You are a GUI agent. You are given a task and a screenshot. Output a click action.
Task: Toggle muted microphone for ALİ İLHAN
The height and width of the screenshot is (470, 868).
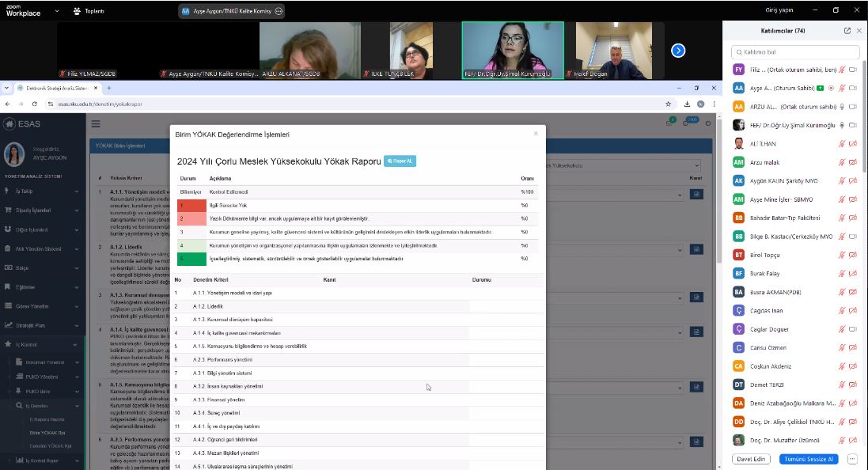pos(842,144)
